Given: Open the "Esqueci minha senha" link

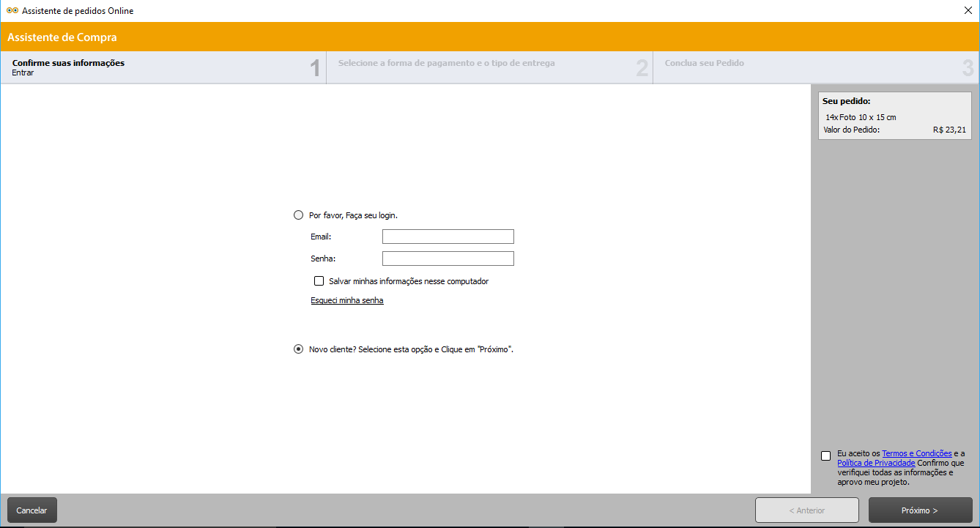Looking at the screenshot, I should 346,300.
